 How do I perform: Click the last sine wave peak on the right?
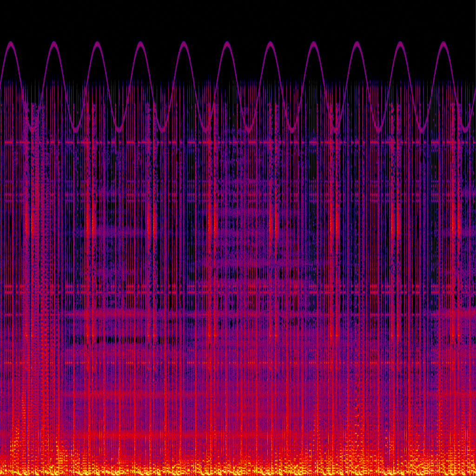[443, 44]
